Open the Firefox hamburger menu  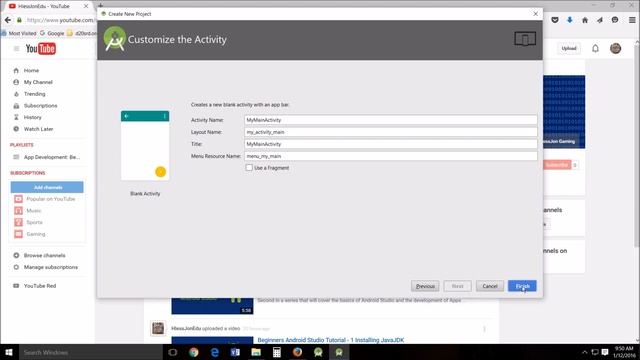pyautogui.click(x=632, y=20)
